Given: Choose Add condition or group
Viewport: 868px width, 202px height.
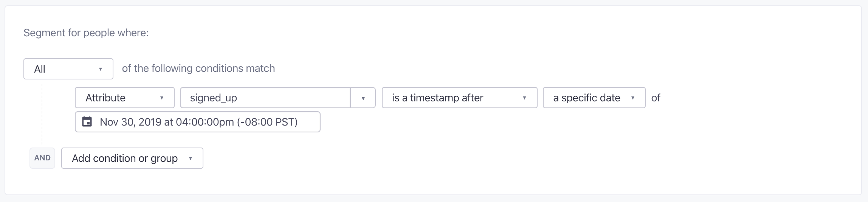Looking at the screenshot, I should point(132,158).
